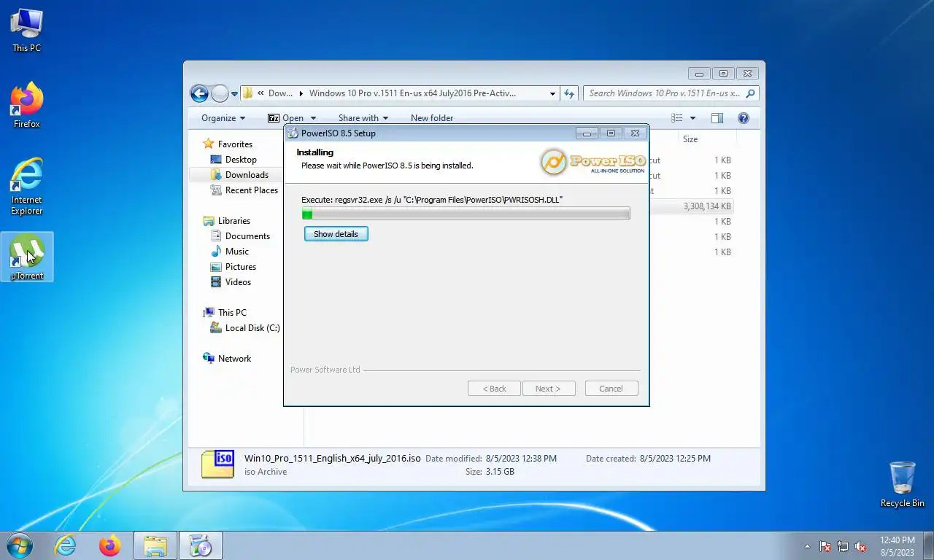
Task: Refresh the Explorer folder view
Action: 569,93
